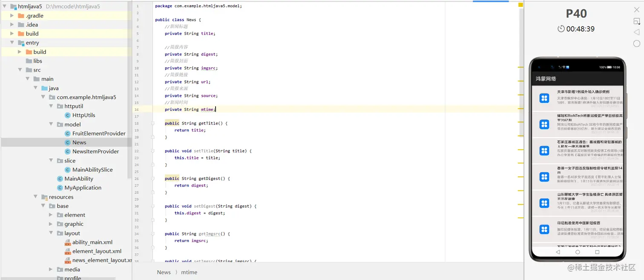Expand the graphic resources folder
The width and height of the screenshot is (644, 280).
(51, 224)
